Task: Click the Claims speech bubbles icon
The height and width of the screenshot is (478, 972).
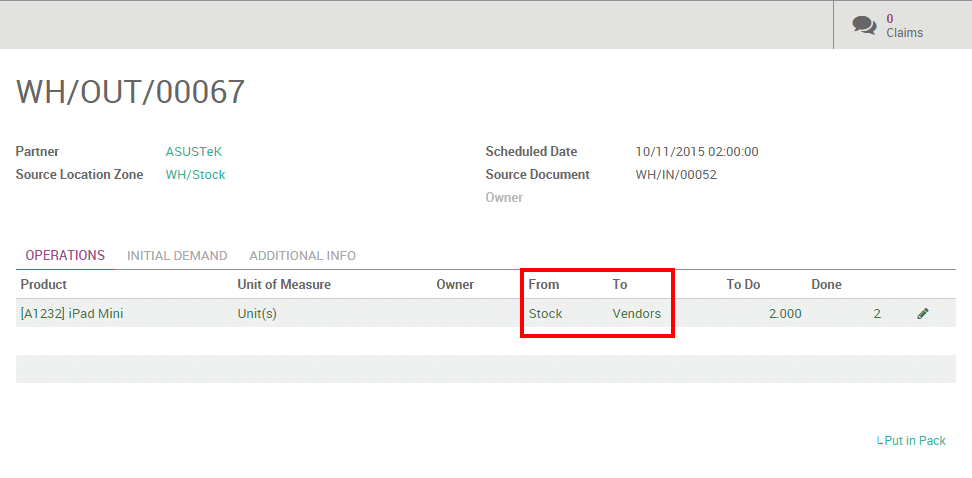Action: tap(864, 25)
